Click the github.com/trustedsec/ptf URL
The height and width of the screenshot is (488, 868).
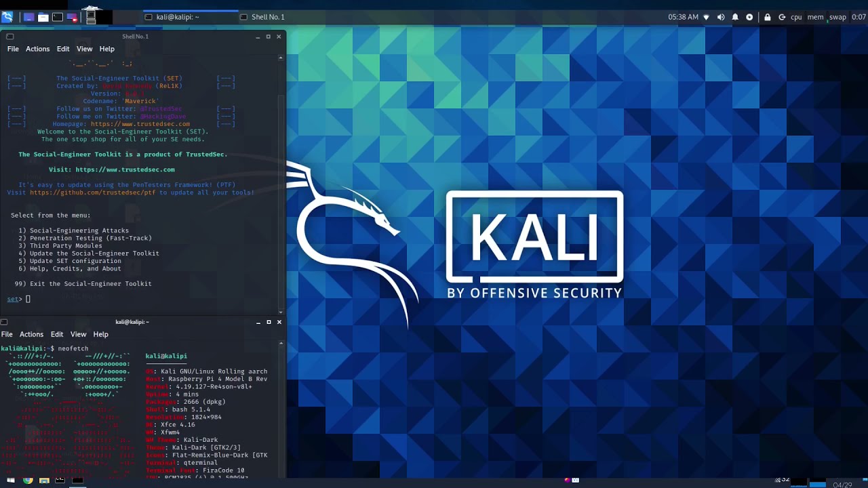93,192
